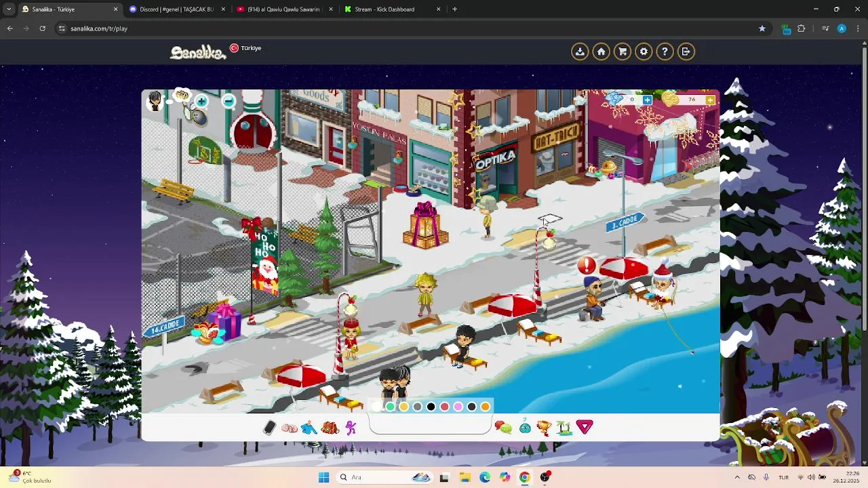Open the browser extensions puzzle icon
Image resolution: width=868 pixels, height=488 pixels.
[x=802, y=28]
